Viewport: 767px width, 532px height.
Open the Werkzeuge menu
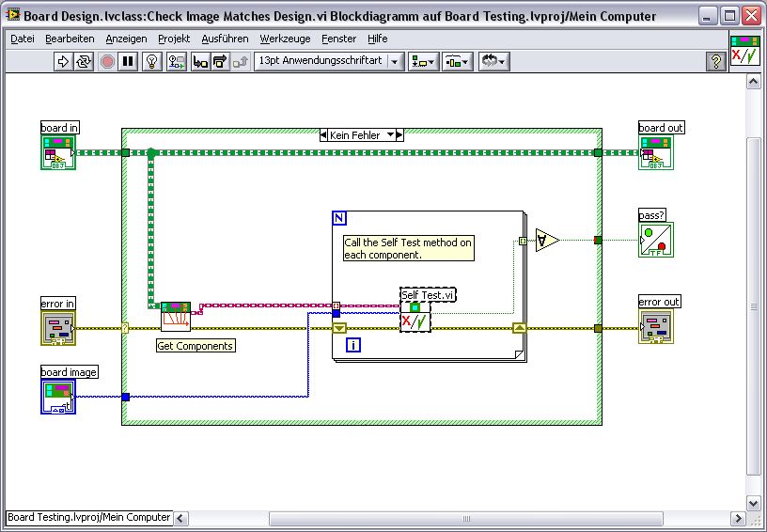(285, 39)
